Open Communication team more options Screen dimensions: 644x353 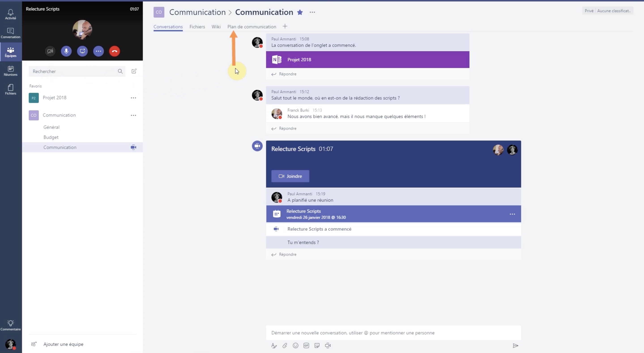click(134, 115)
